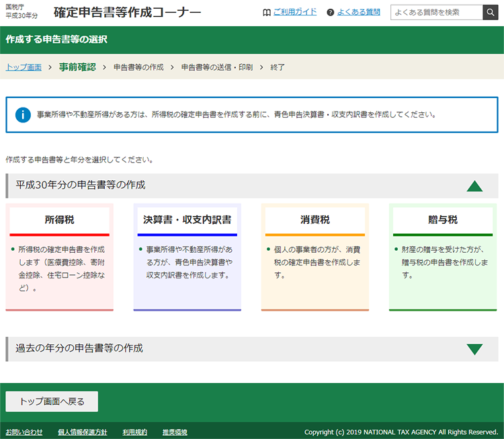The height and width of the screenshot is (439, 504).
Task: Open the お問い合わせ footer link
Action: (24, 432)
